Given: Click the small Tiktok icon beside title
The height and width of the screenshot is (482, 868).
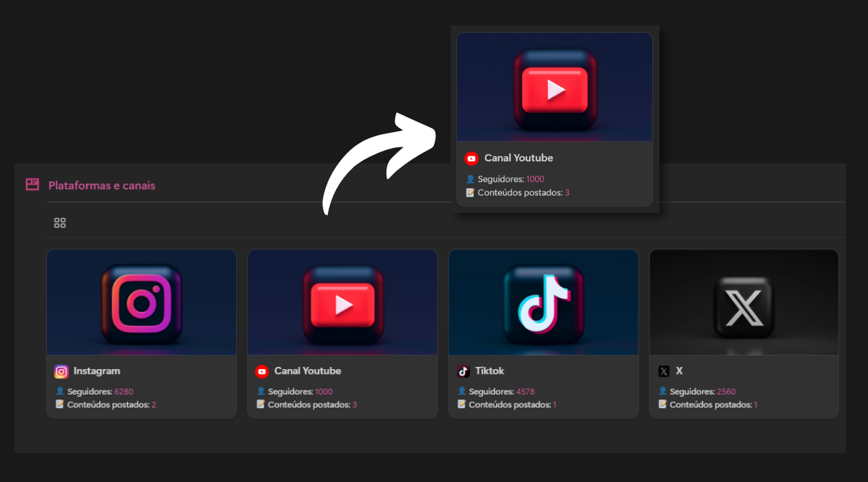Looking at the screenshot, I should (463, 372).
